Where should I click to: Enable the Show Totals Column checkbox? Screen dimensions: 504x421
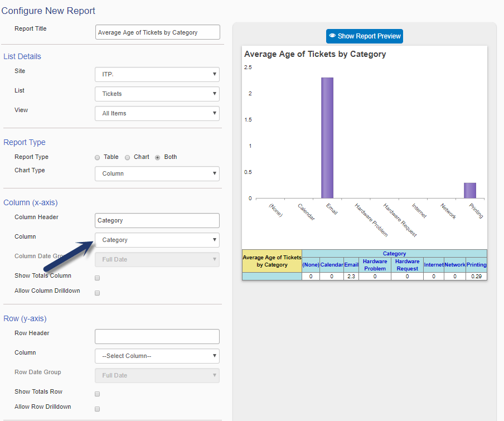point(98,278)
